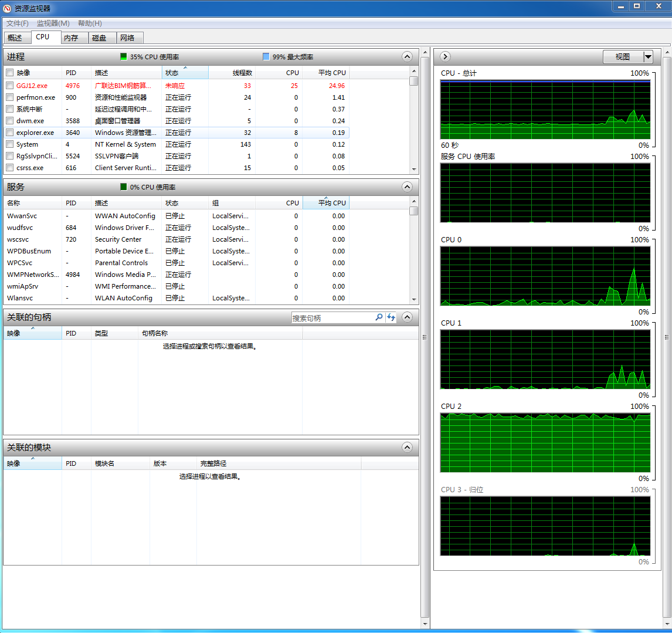
Task: Click the CPU 2 usage graph
Action: tap(545, 442)
